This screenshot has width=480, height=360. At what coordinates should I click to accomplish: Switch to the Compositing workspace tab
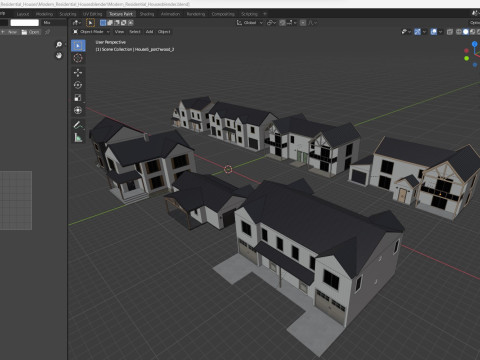click(x=223, y=14)
